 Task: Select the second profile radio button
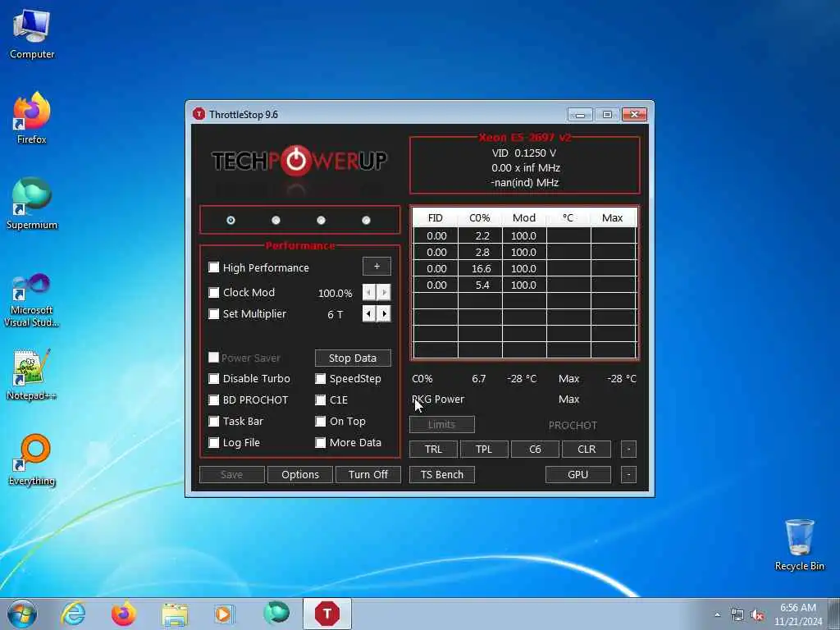point(276,220)
